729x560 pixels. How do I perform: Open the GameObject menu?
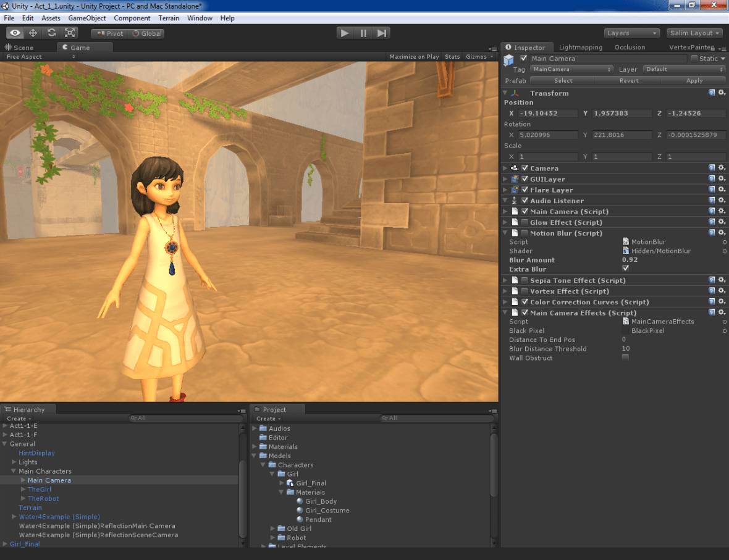click(87, 18)
